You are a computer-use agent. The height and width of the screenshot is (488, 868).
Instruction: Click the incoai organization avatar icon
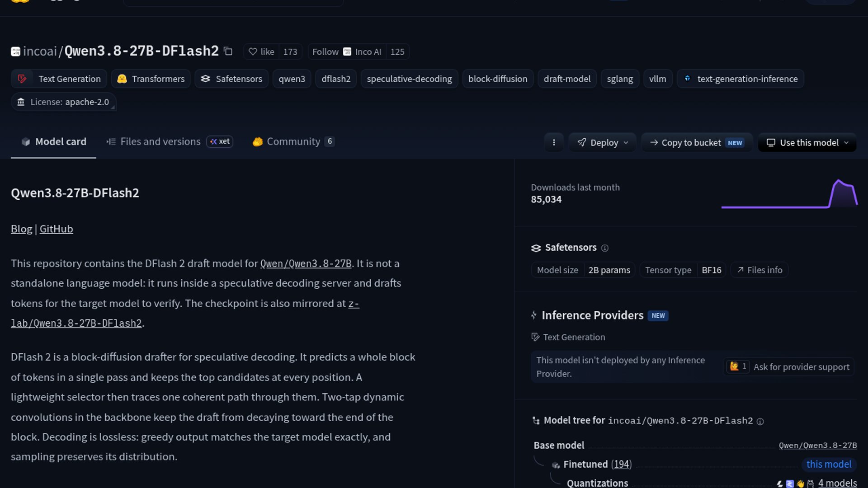coord(15,52)
